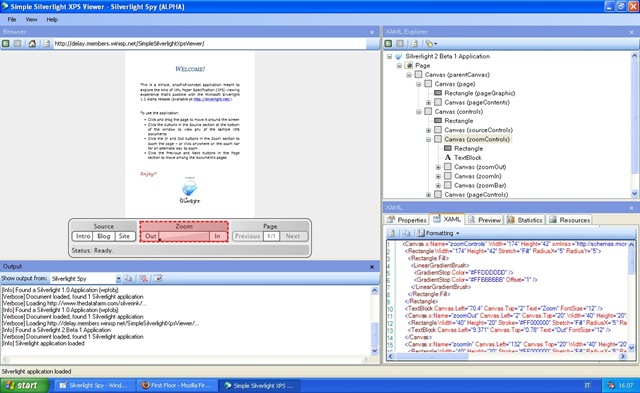Click the TextBlock 'A' icon in tree
The image size is (640, 393).
[448, 158]
